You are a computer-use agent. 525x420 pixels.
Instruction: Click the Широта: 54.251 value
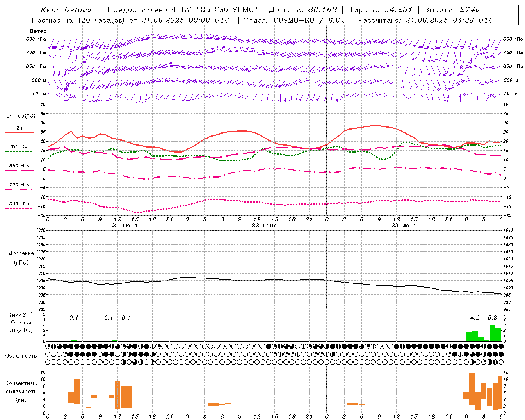tap(380, 10)
